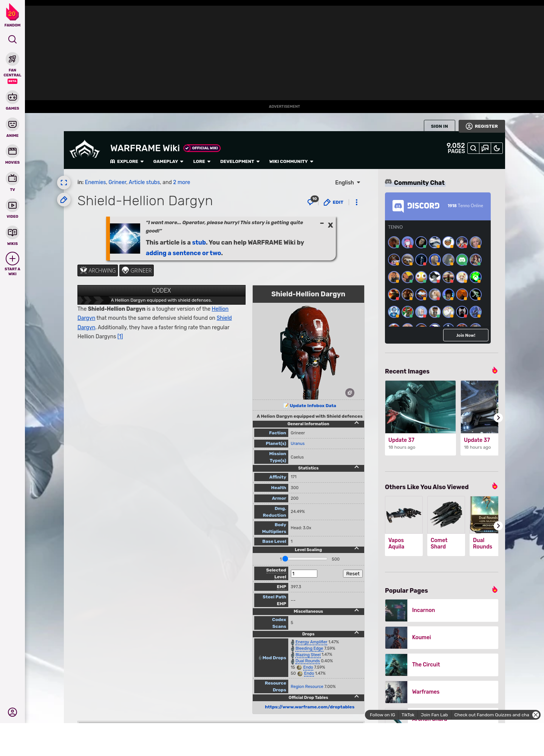This screenshot has height=756, width=544.
Task: Open the Lore navigation menu
Action: [202, 161]
